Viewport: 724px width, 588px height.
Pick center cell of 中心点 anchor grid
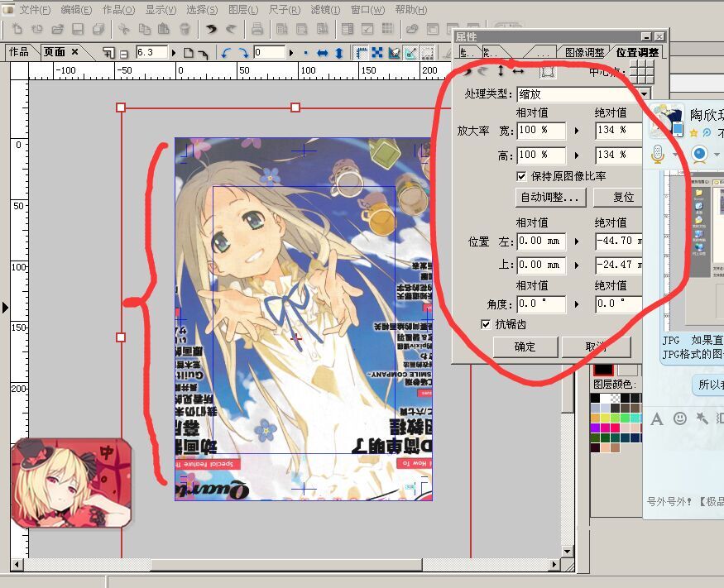click(642, 72)
